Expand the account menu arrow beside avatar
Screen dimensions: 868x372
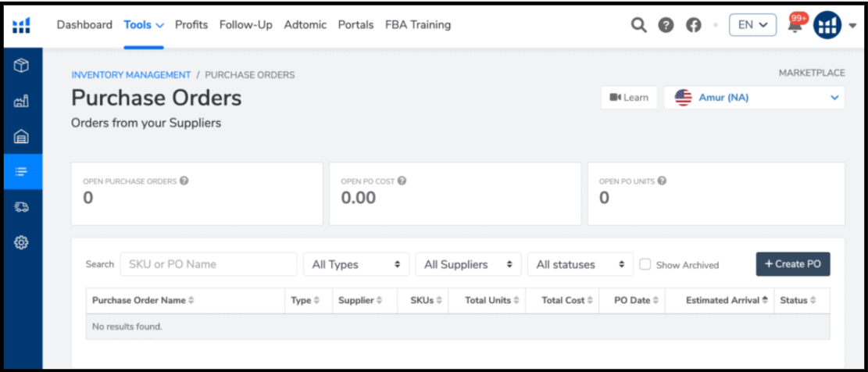coord(852,26)
